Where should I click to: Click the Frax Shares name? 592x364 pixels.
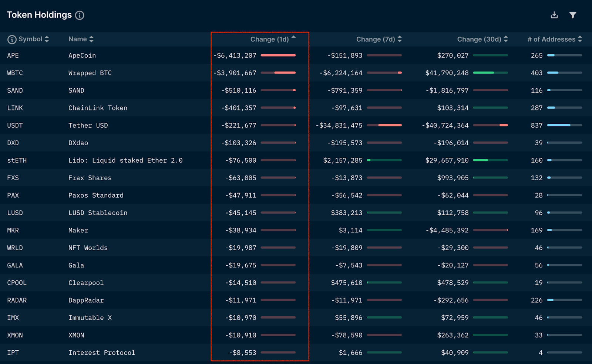tap(90, 178)
